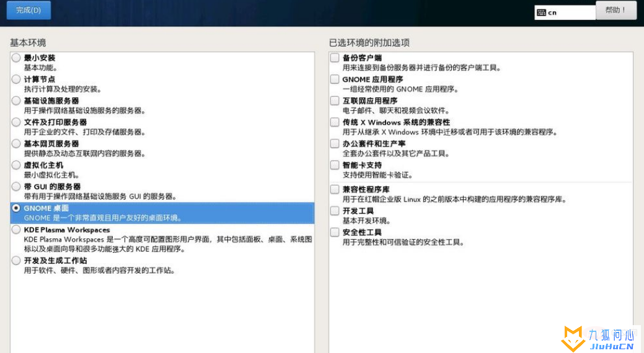Click the 完成(D) done button
This screenshot has height=353, width=644.
click(29, 11)
